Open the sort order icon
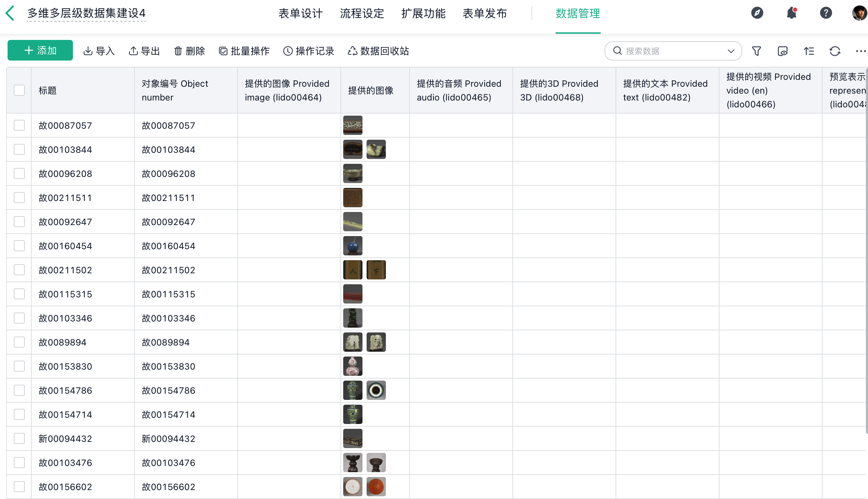Viewport: 868px width, 499px height. point(809,51)
